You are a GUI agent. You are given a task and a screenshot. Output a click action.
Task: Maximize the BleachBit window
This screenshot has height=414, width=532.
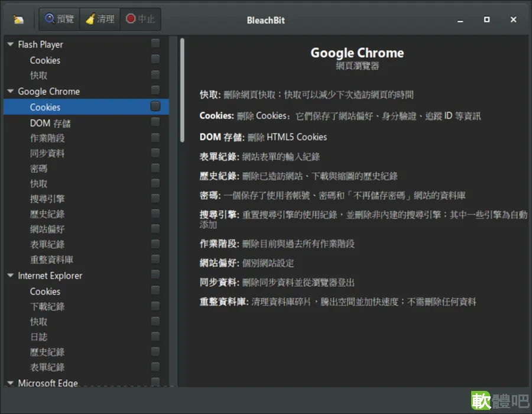click(x=486, y=20)
